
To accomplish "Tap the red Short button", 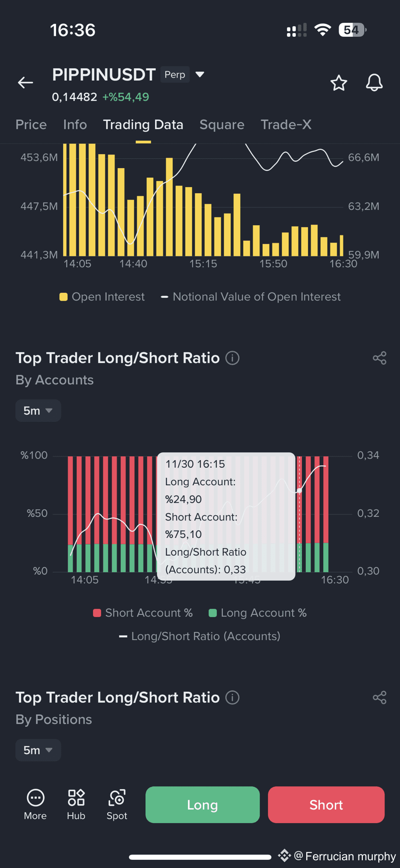I will click(326, 805).
